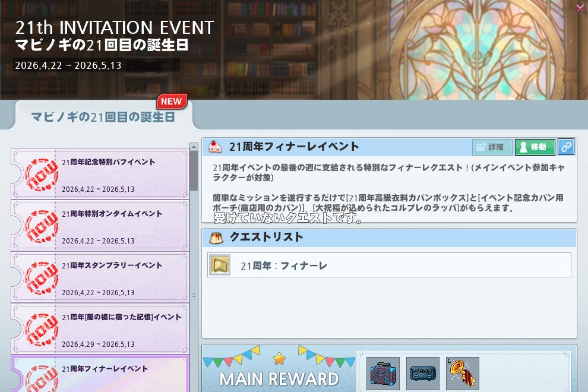The height and width of the screenshot is (392, 588).
Task: Select 21周年[服の裾に宿った記憶]イベント ticket
Action: click(x=100, y=328)
